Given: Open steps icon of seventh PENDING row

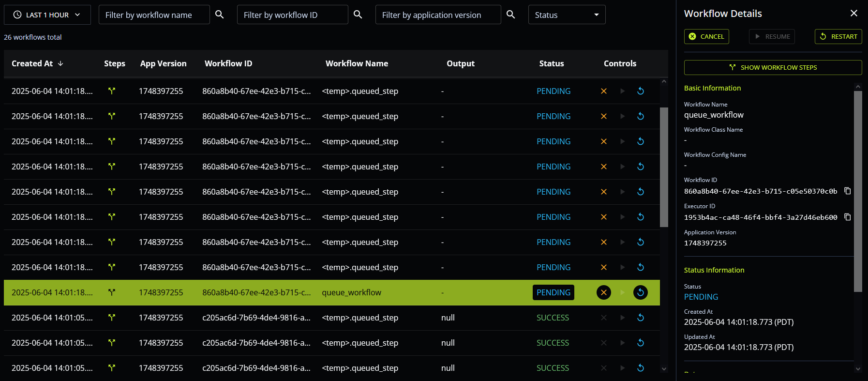Looking at the screenshot, I should (x=112, y=242).
